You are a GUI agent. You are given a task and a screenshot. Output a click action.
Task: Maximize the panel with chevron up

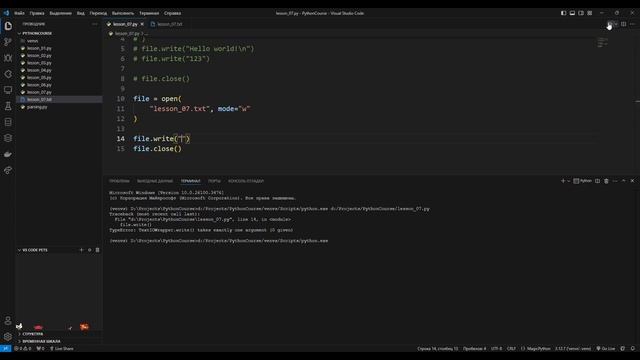click(624, 181)
